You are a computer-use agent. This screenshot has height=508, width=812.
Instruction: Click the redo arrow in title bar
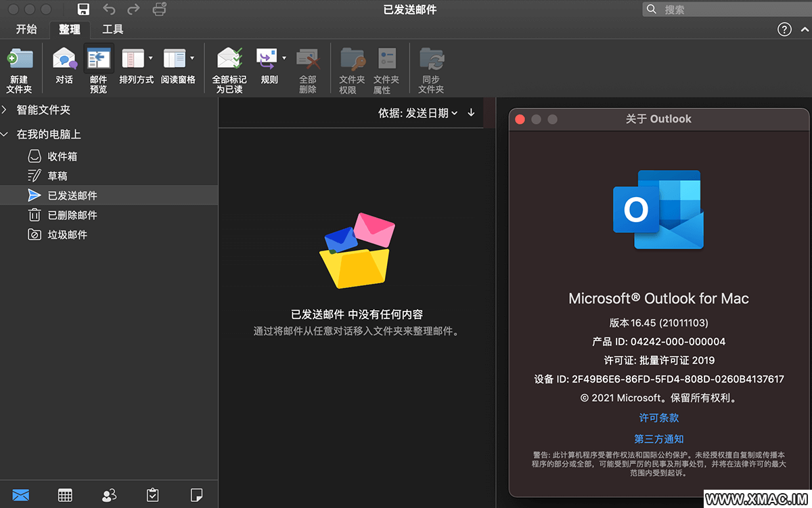coord(133,9)
